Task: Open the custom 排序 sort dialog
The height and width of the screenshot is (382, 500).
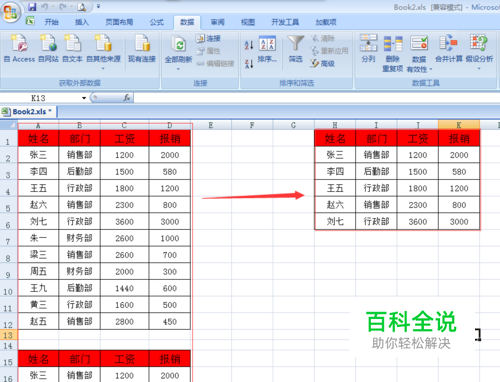Action: click(267, 49)
